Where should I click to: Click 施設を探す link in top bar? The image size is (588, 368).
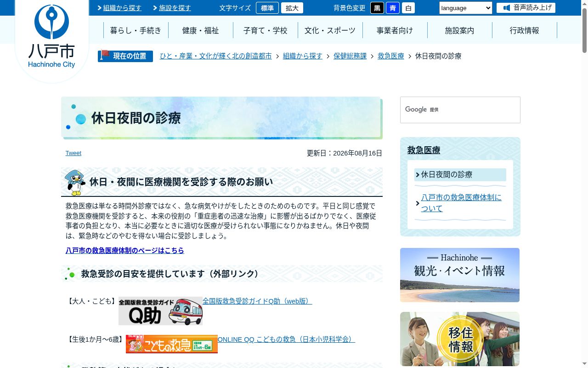[x=175, y=8]
